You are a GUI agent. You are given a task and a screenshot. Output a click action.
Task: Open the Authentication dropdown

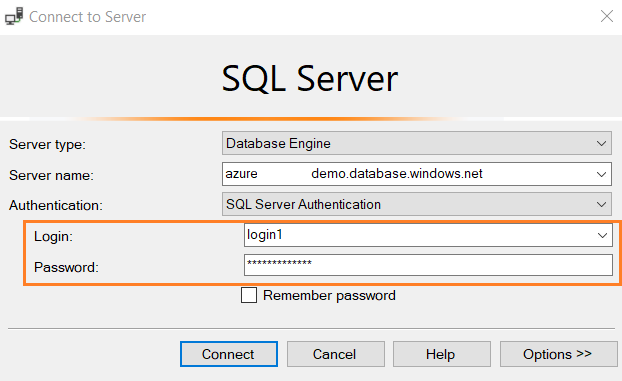[417, 204]
